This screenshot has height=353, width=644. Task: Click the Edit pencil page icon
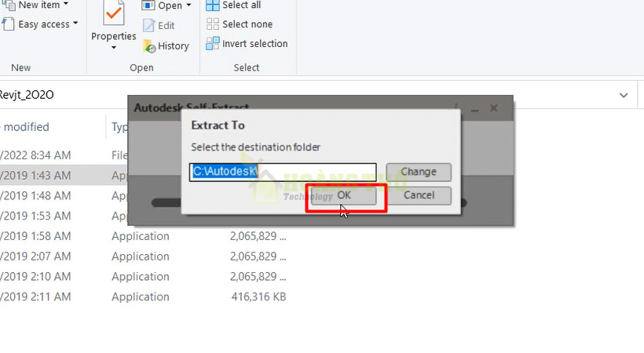(x=148, y=25)
